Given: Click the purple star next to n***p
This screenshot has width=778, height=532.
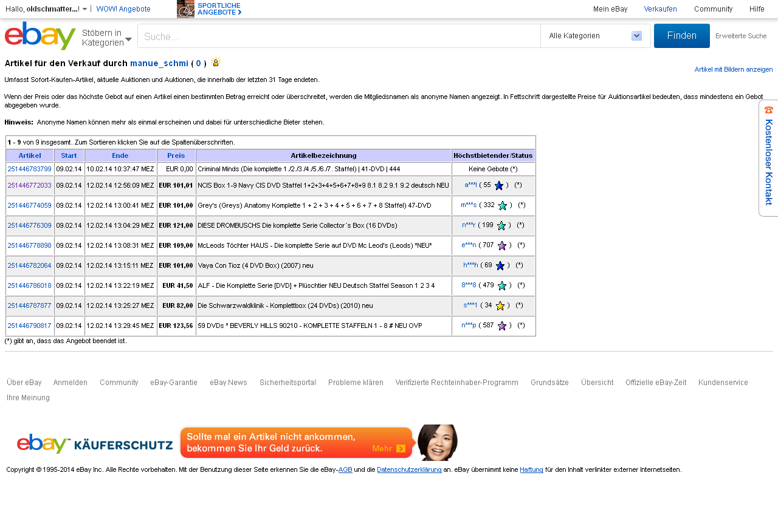Looking at the screenshot, I should [x=502, y=326].
